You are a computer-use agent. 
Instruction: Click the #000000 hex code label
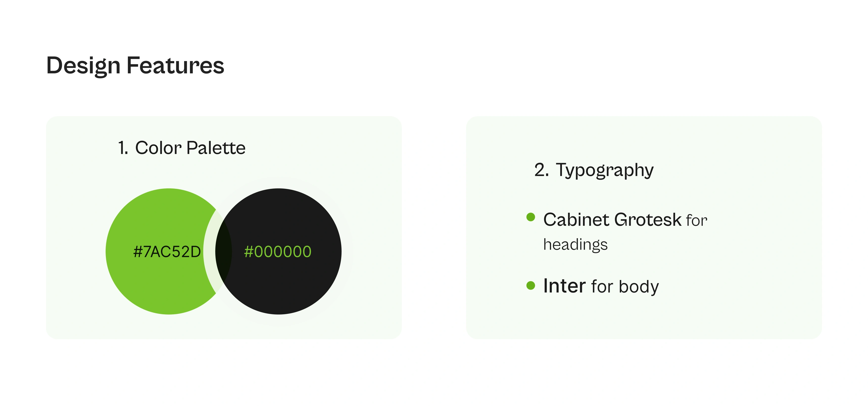coord(278,252)
